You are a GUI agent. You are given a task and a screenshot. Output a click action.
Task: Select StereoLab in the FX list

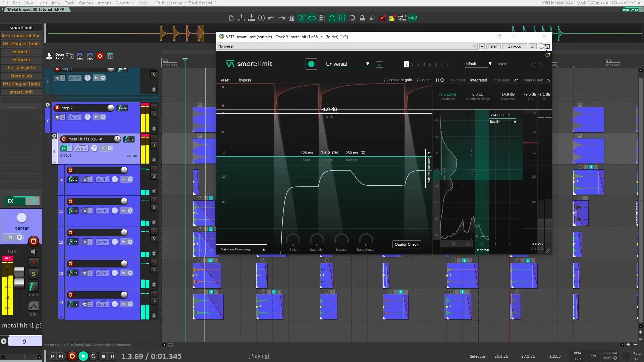click(x=21, y=76)
